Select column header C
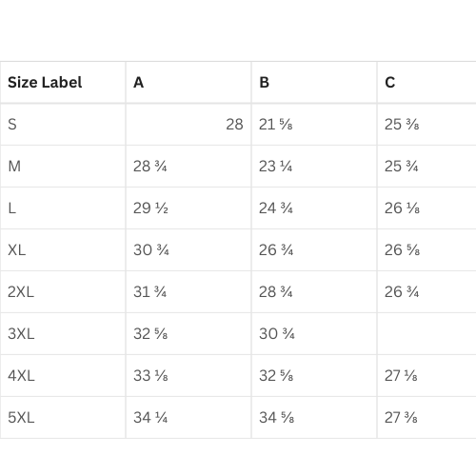Image resolution: width=476 pixels, height=476 pixels. click(x=389, y=83)
